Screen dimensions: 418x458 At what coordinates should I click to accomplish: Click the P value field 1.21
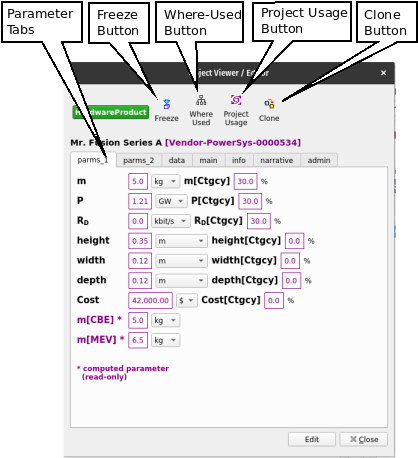point(140,201)
